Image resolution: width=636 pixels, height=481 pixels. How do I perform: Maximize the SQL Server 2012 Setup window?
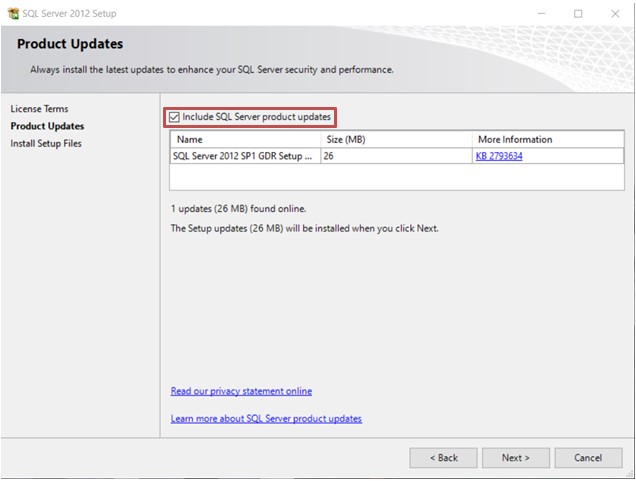[578, 13]
